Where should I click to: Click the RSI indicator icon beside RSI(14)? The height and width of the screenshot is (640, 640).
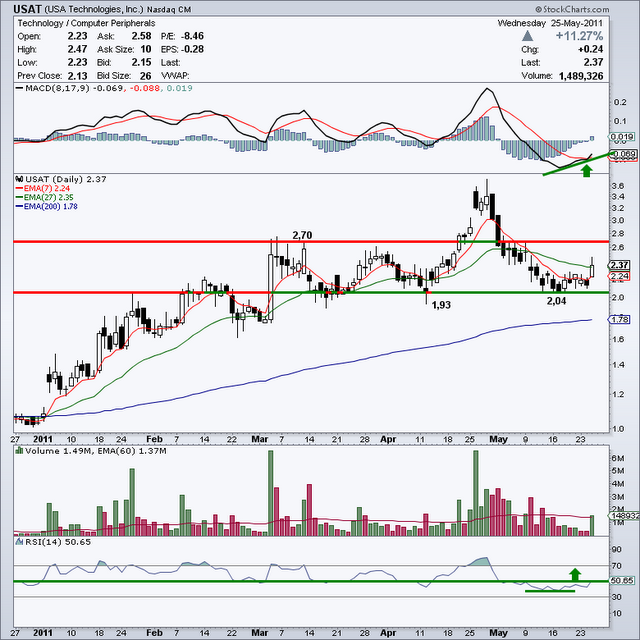(x=19, y=542)
